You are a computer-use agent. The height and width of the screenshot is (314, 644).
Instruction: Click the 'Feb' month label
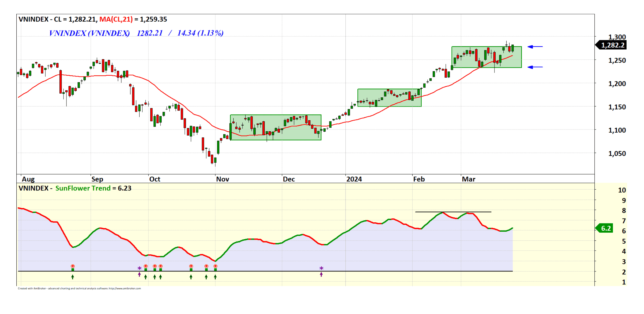tap(419, 179)
